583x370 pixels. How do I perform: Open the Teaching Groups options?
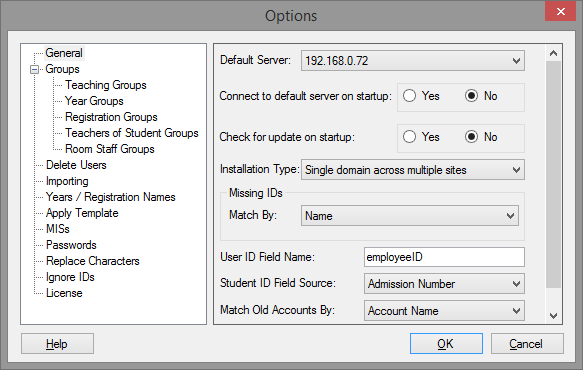106,85
